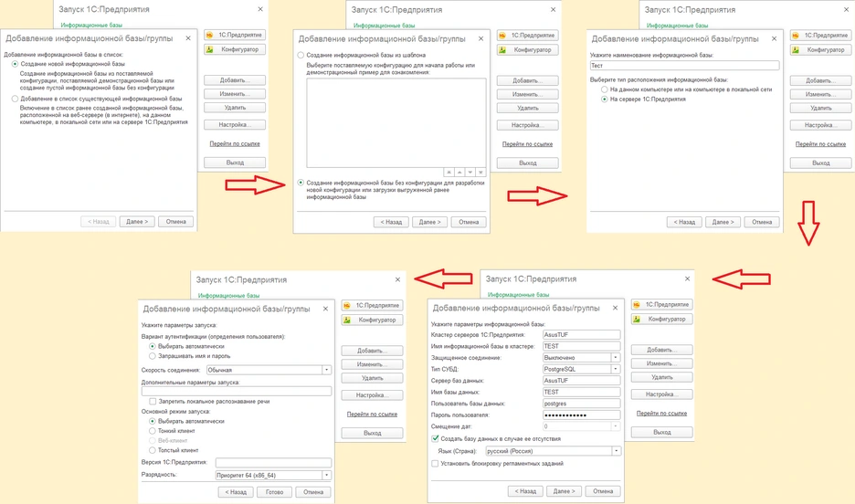Click the single up arrow below the template list

coord(459,173)
